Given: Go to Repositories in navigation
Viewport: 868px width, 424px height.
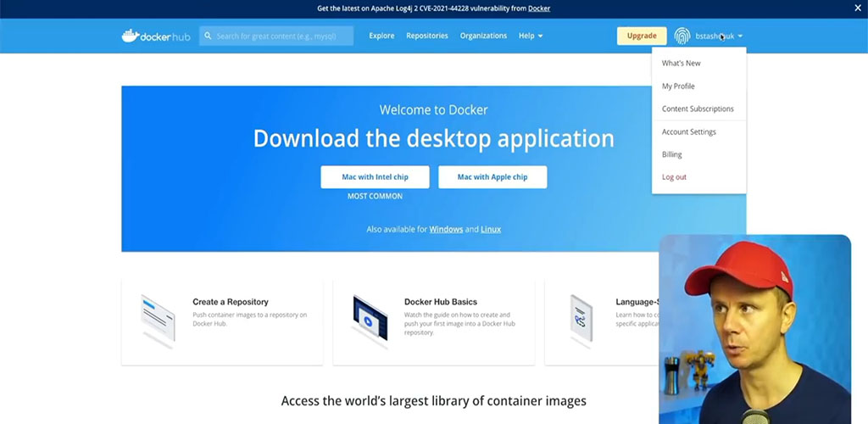Looking at the screenshot, I should [427, 36].
